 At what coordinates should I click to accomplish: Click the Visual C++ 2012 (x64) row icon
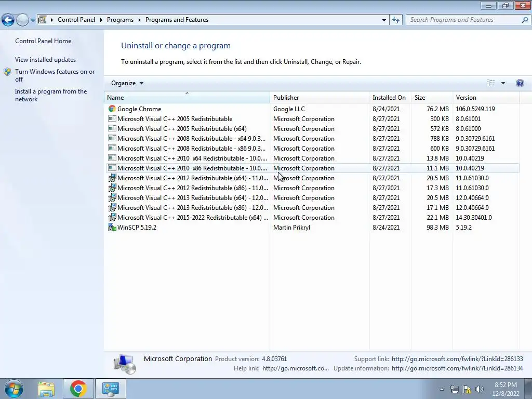112,178
